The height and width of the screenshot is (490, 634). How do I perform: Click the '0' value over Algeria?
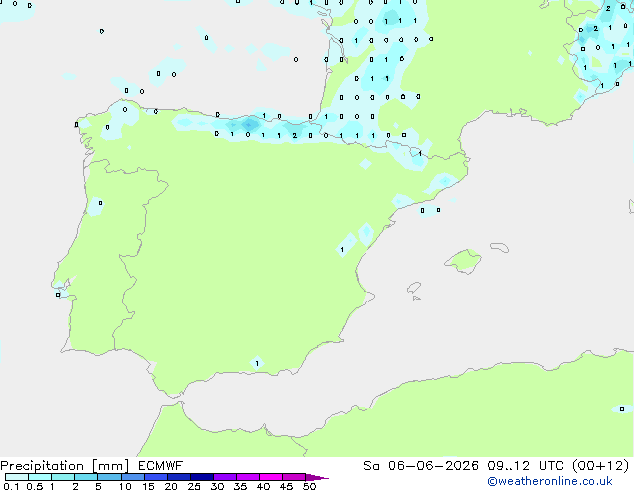[622, 409]
